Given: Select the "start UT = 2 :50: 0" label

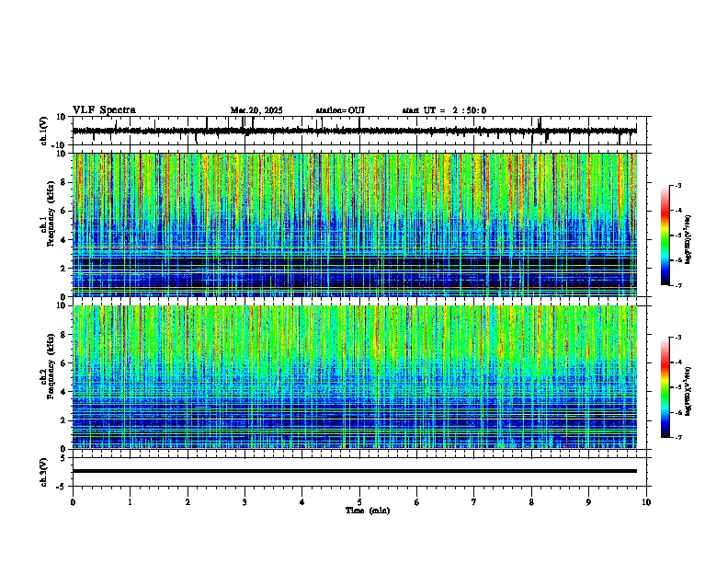Looking at the screenshot, I should tap(444, 110).
